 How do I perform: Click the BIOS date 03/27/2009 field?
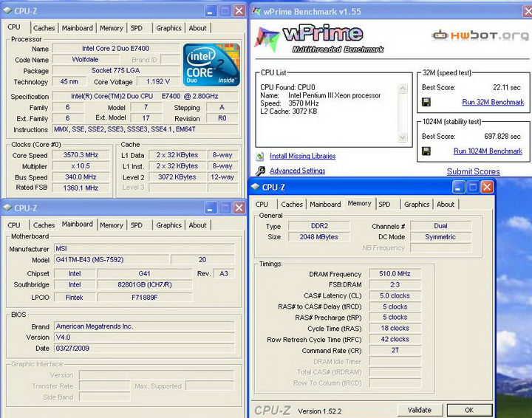click(144, 348)
